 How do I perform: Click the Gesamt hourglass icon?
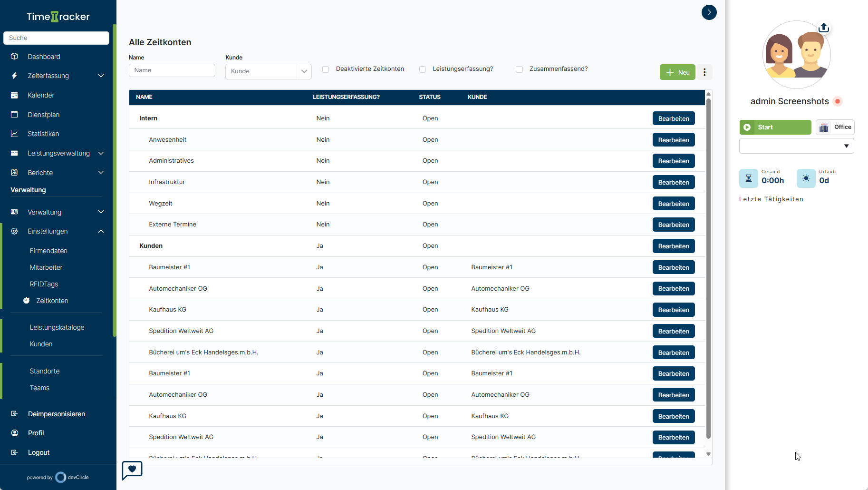click(748, 178)
